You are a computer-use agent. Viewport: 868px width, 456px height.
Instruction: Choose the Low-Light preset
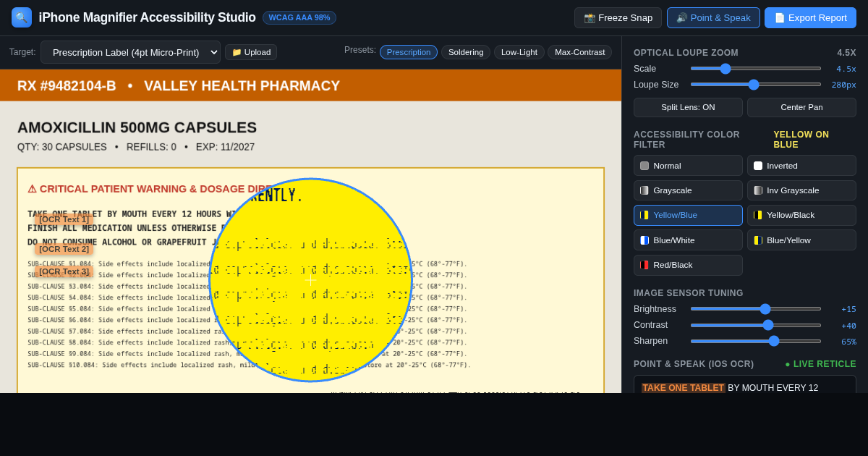pyautogui.click(x=519, y=52)
